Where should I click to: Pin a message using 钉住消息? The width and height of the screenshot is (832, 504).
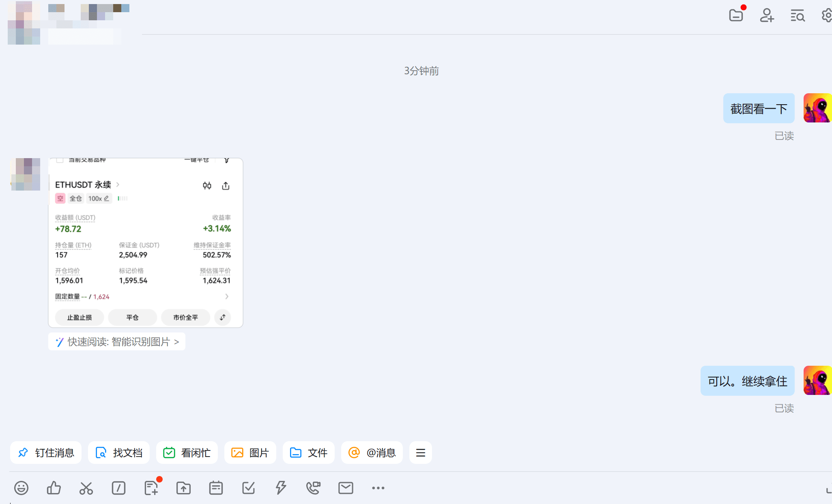(46, 453)
